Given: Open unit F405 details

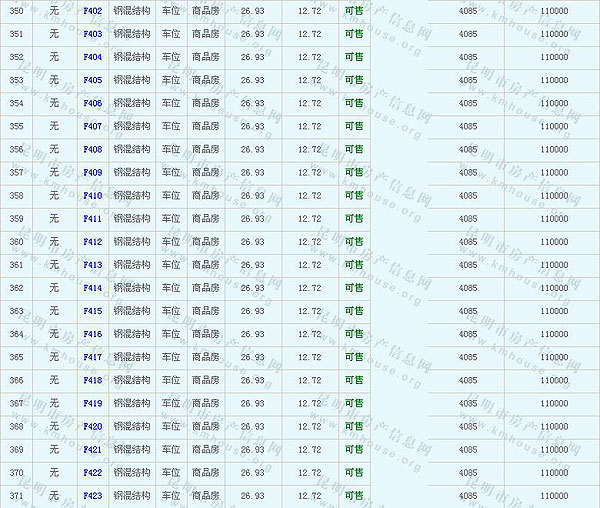Looking at the screenshot, I should pos(92,80).
